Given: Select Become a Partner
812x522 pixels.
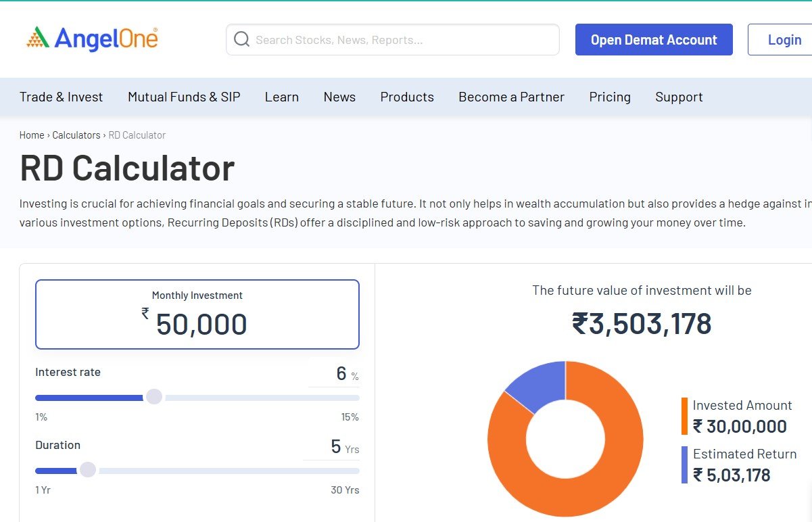Looking at the screenshot, I should pos(511,97).
